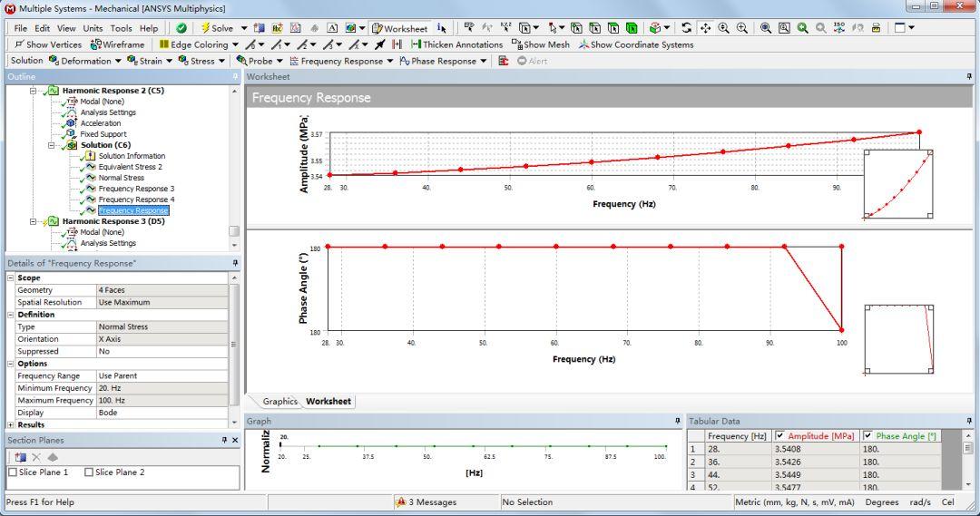The width and height of the screenshot is (980, 516).
Task: Click the Display 'Bode' value field
Action: (162, 413)
